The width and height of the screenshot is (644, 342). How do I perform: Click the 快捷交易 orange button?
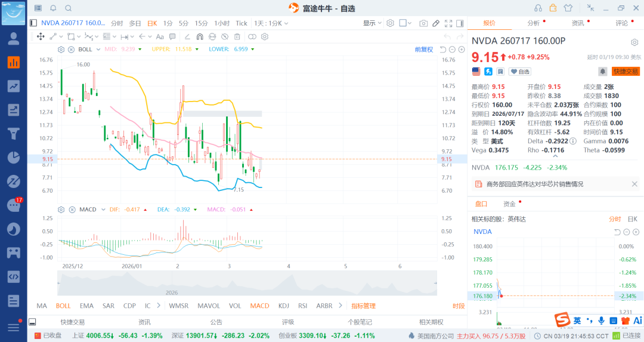click(626, 72)
